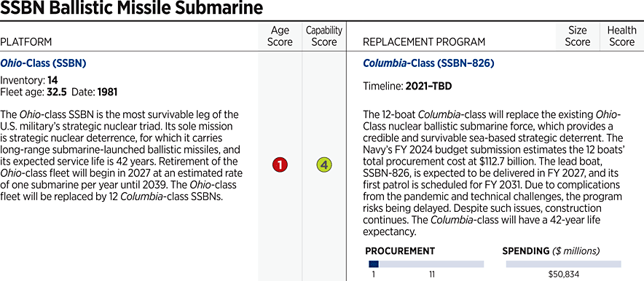Click the light spending progress bar
This screenshot has width=644, height=281.
tap(563, 264)
